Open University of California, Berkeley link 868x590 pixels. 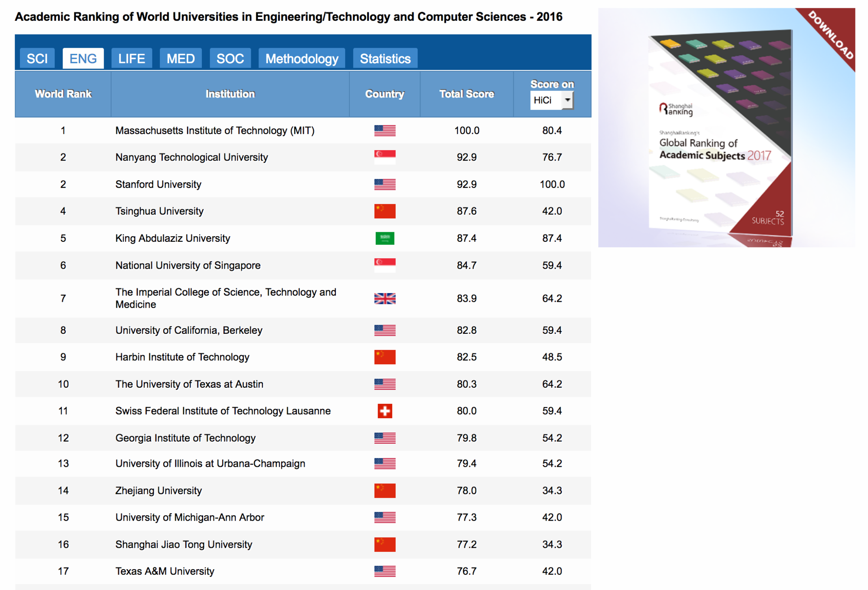[189, 330]
